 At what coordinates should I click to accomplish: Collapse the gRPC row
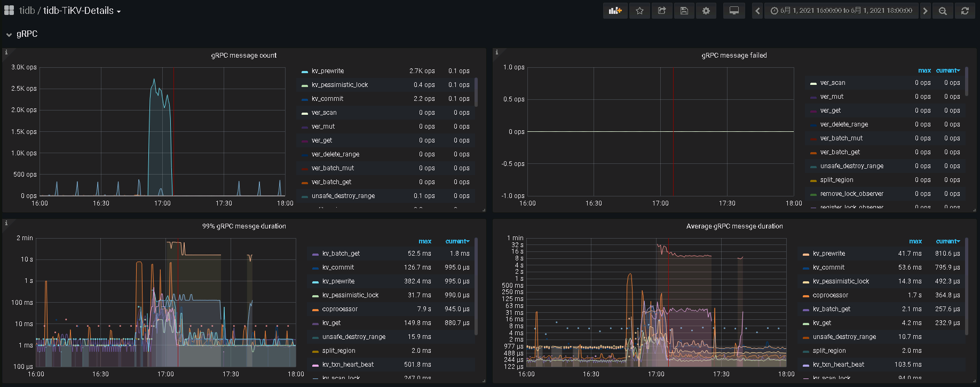coord(27,34)
